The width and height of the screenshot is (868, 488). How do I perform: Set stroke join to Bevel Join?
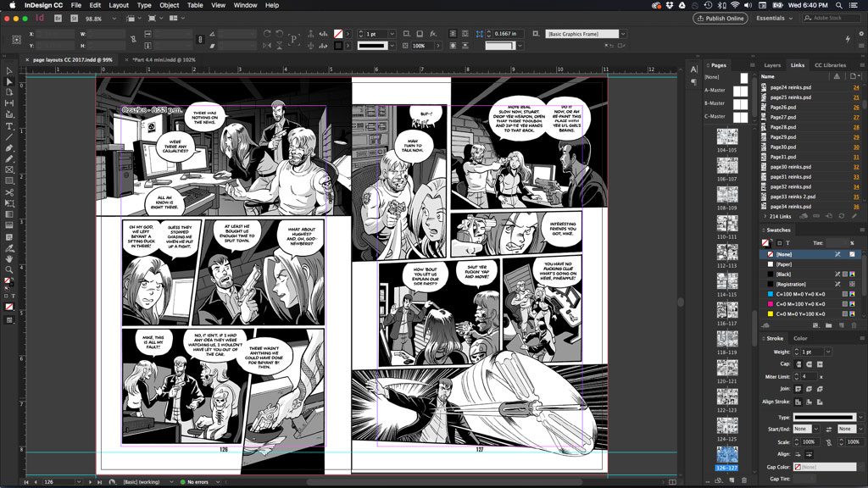pyautogui.click(x=820, y=389)
